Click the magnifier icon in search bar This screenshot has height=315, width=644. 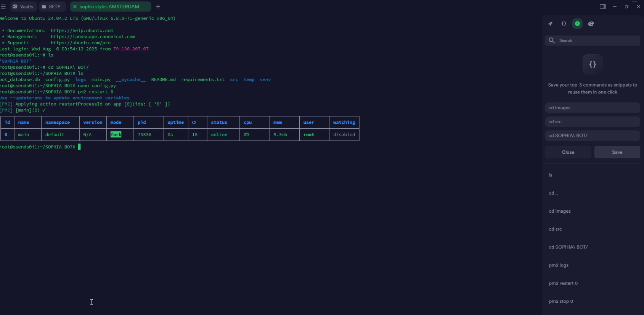coord(552,40)
